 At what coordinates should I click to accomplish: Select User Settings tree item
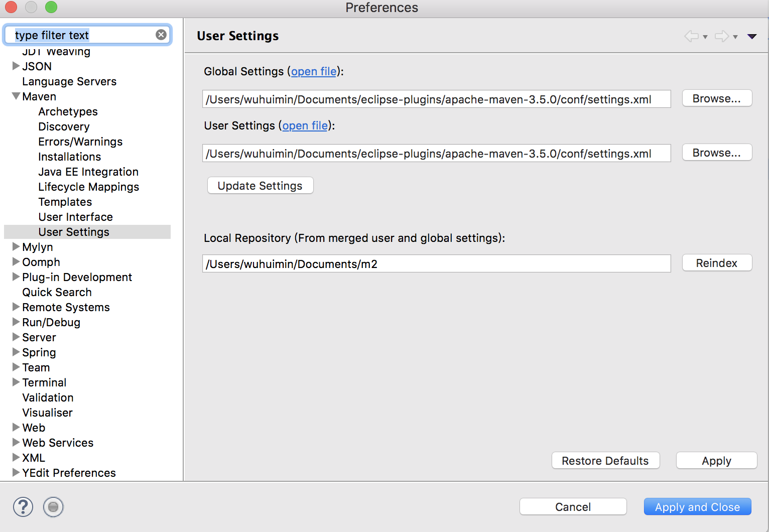74,232
